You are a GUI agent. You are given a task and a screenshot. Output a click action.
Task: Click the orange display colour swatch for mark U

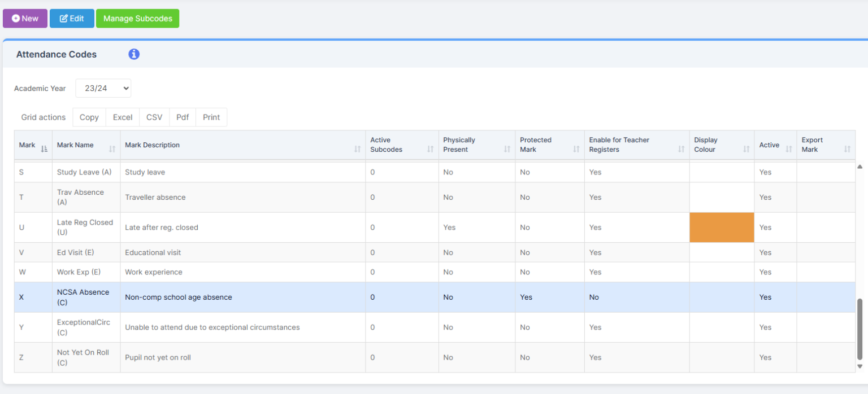pyautogui.click(x=722, y=227)
